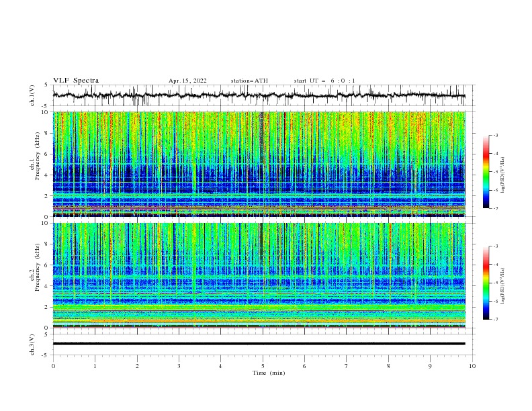The height and width of the screenshot is (411, 532).
Task: Click the "5" volt tick of ch.1(V) axis
Action: [46, 85]
